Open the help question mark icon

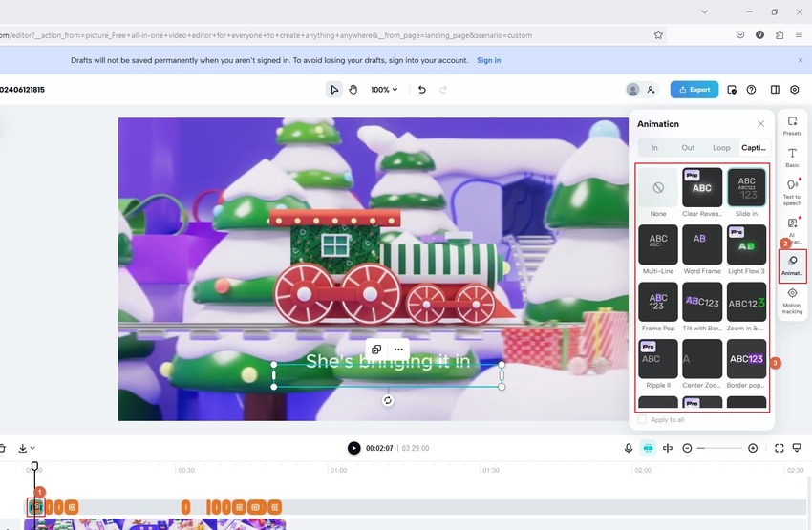point(752,90)
